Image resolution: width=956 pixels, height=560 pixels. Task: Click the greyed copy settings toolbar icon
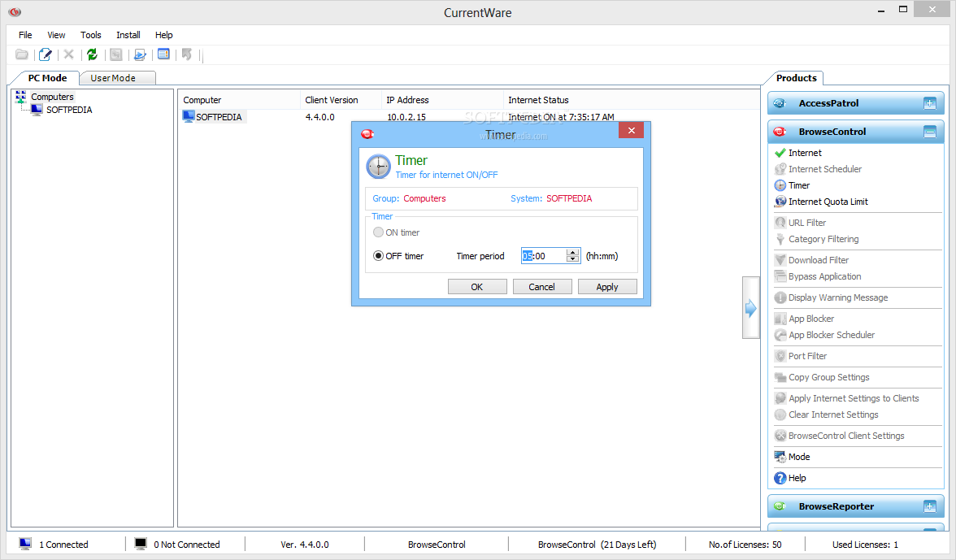click(115, 54)
